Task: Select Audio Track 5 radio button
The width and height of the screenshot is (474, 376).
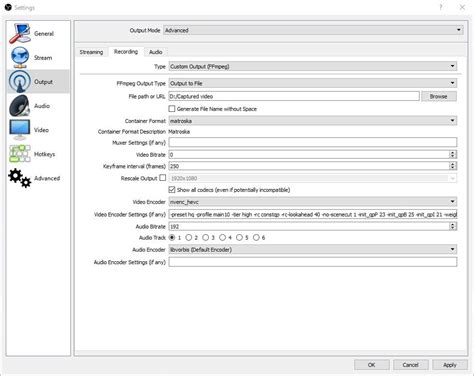Action: (x=239, y=238)
